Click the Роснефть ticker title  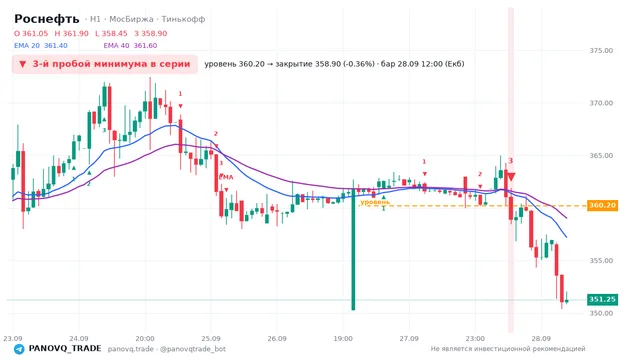click(47, 19)
